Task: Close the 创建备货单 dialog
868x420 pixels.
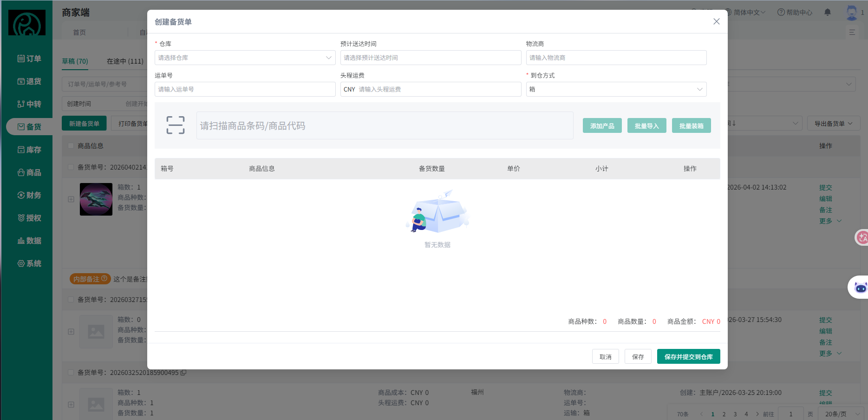Action: point(717,21)
